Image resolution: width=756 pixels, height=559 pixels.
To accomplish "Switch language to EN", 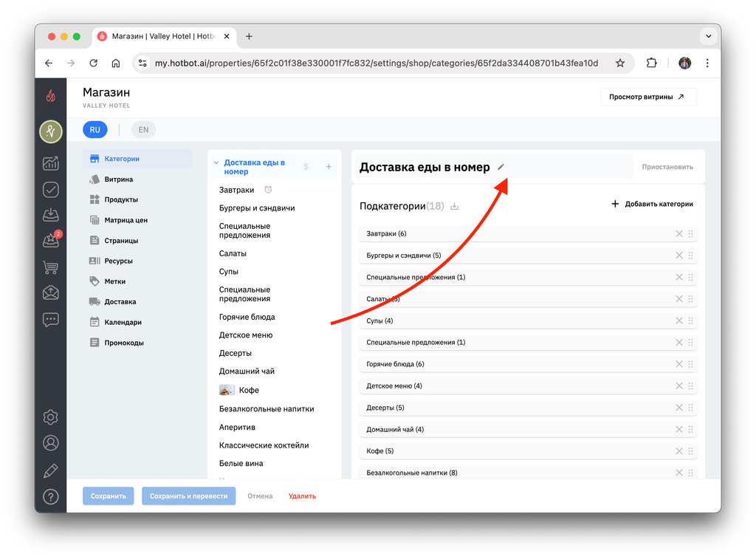I will coord(144,130).
